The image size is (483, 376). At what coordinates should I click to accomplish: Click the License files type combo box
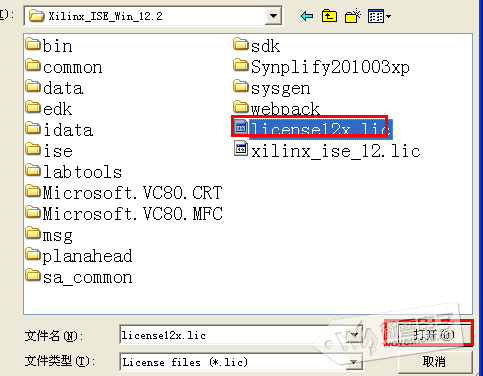241,362
